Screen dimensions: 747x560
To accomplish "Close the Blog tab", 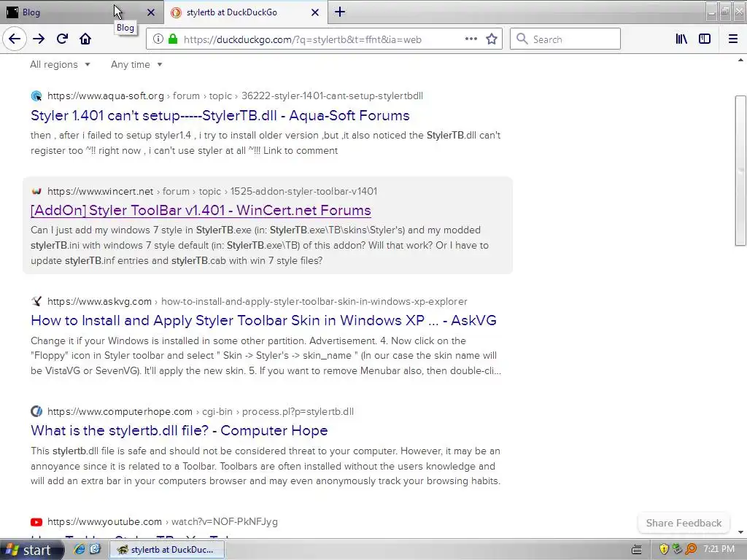I will coord(151,12).
